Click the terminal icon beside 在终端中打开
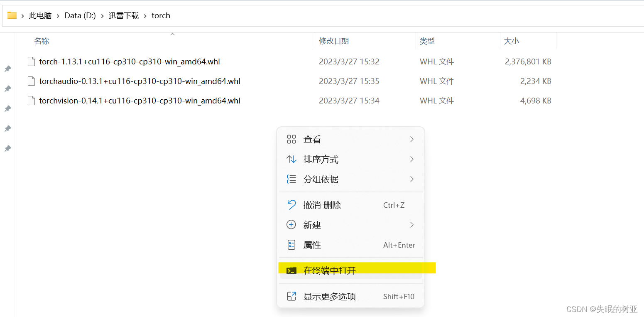 [291, 270]
